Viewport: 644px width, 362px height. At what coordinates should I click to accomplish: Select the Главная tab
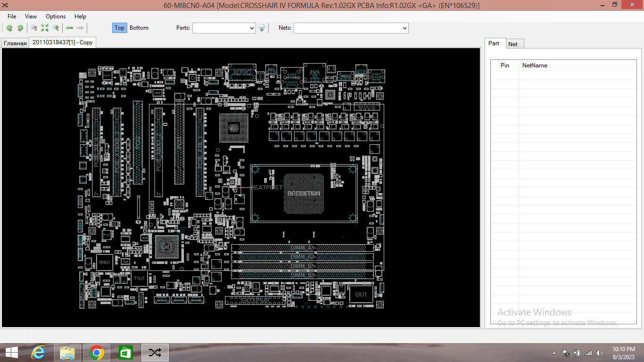(15, 43)
